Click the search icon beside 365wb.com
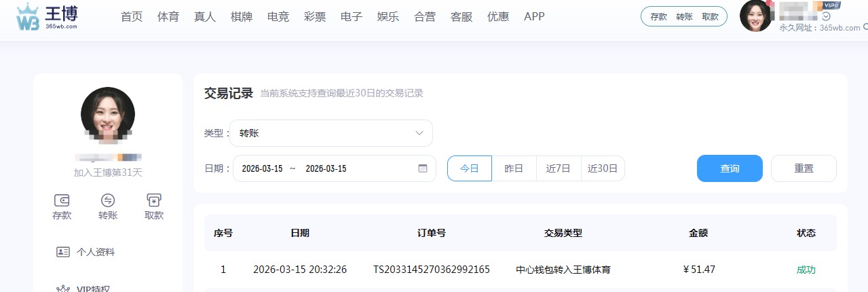 point(865,28)
